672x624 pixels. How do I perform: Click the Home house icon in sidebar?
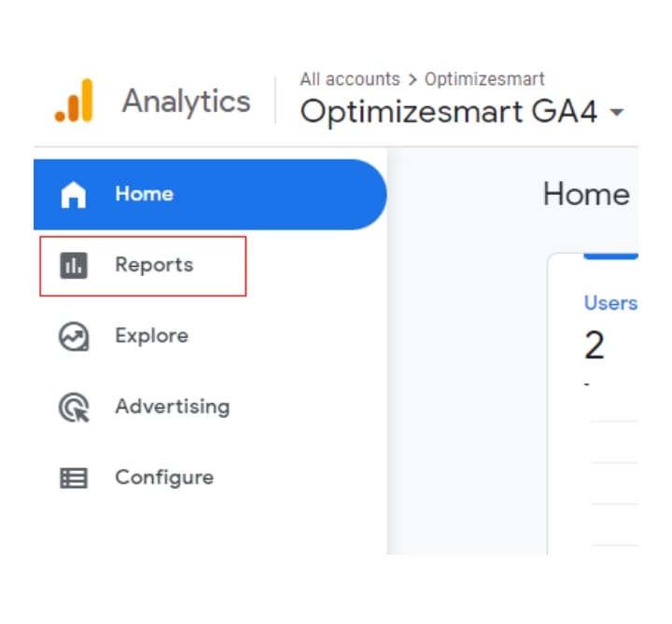coord(74,194)
